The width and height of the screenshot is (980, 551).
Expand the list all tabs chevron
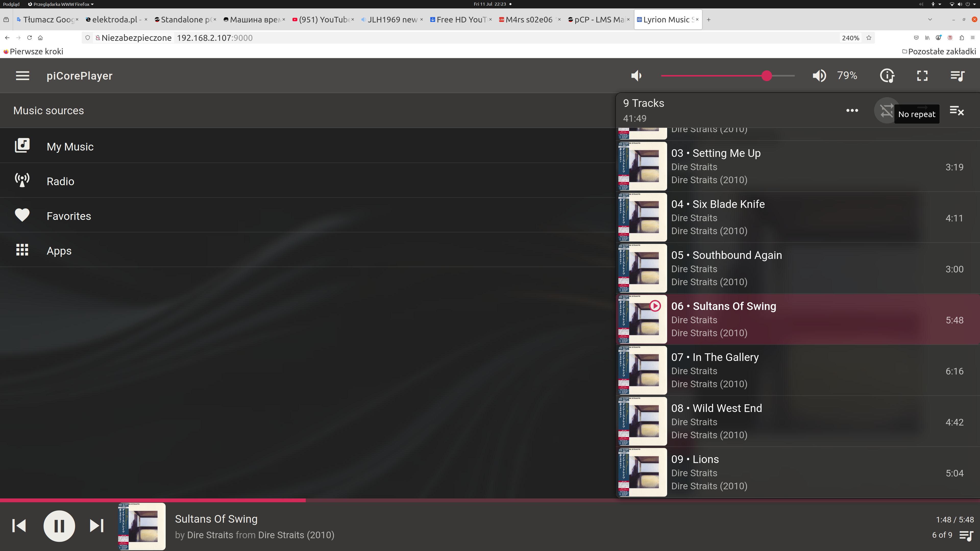tap(930, 19)
